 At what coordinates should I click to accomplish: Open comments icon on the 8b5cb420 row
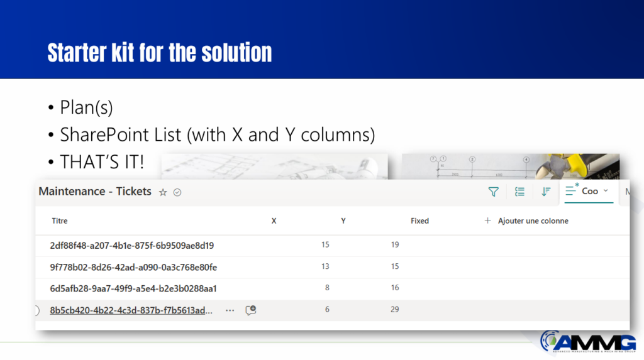pyautogui.click(x=251, y=310)
